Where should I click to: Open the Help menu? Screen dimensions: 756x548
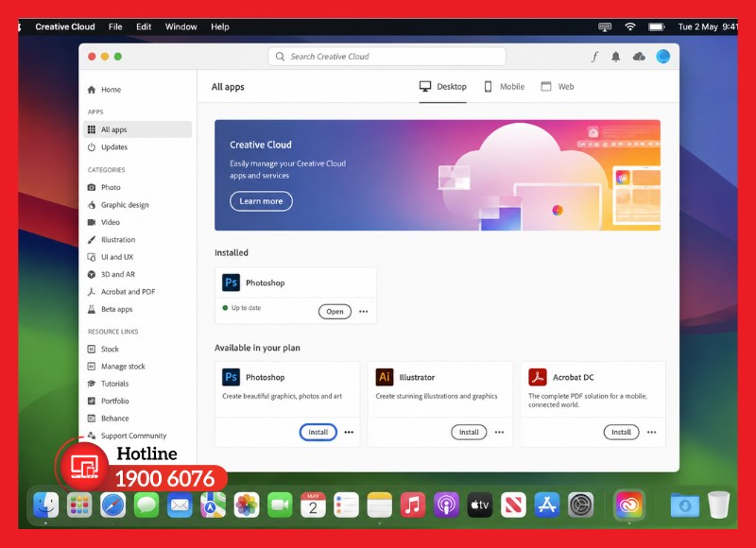220,27
